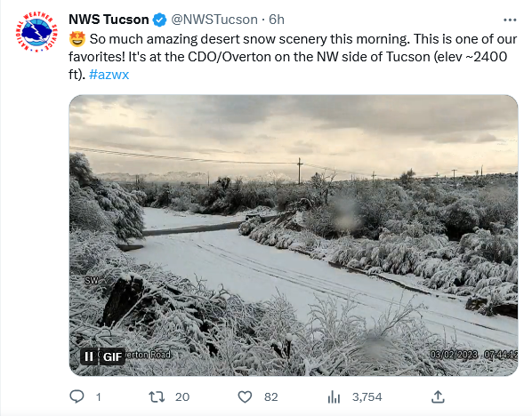Click the NWS Tucson profile avatar
The image size is (532, 416).
tap(36, 32)
